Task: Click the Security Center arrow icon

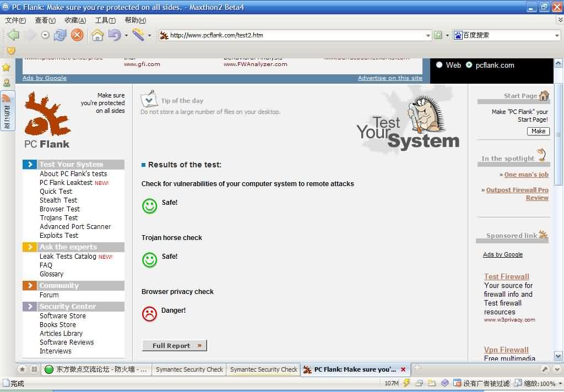Action: 30,307
